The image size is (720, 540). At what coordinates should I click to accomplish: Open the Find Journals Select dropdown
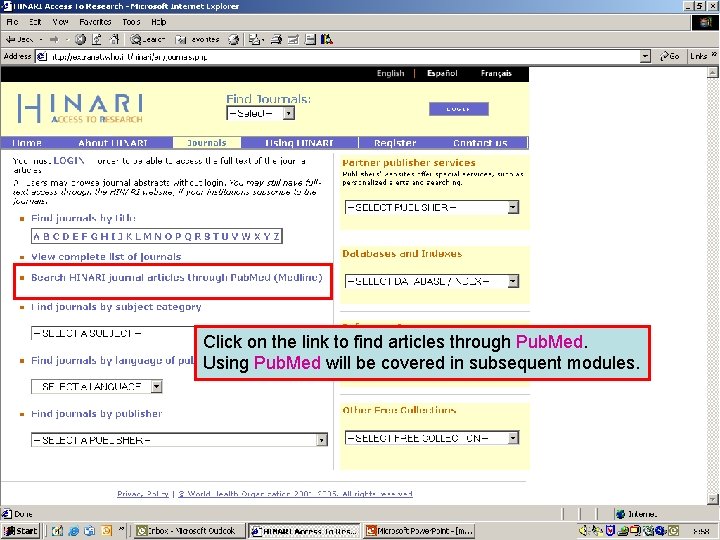point(260,113)
